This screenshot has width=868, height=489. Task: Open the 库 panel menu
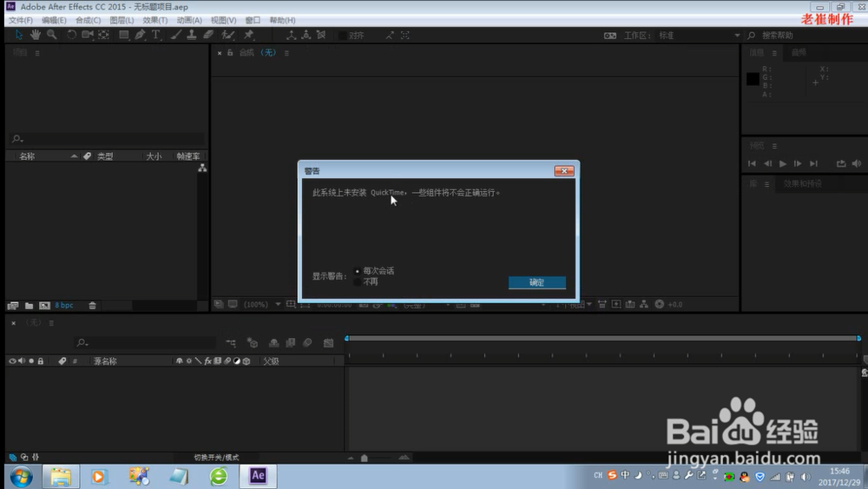(766, 184)
